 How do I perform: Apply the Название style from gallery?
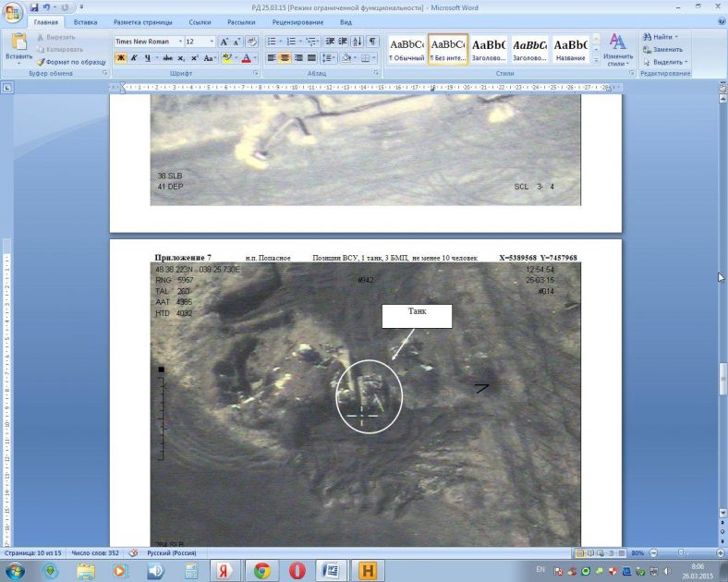tap(570, 48)
